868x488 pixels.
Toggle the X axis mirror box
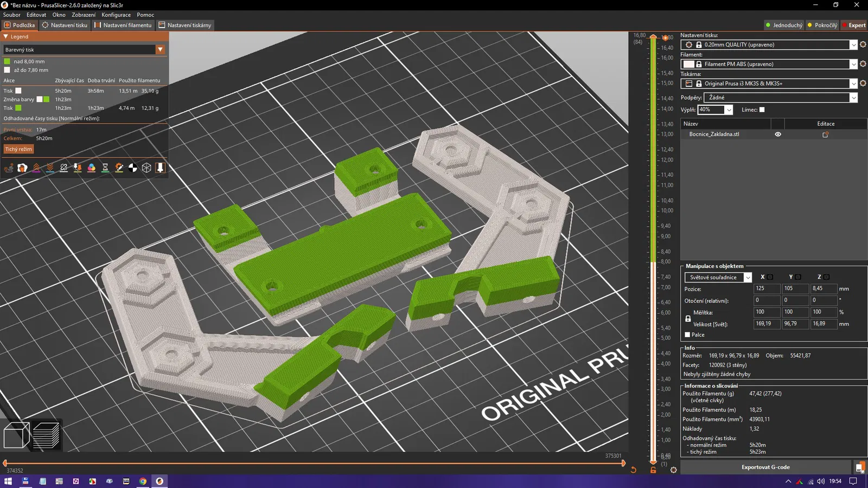770,277
